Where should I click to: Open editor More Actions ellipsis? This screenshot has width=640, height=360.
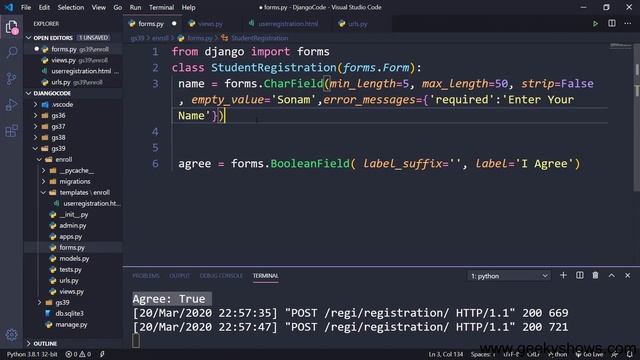[627, 23]
